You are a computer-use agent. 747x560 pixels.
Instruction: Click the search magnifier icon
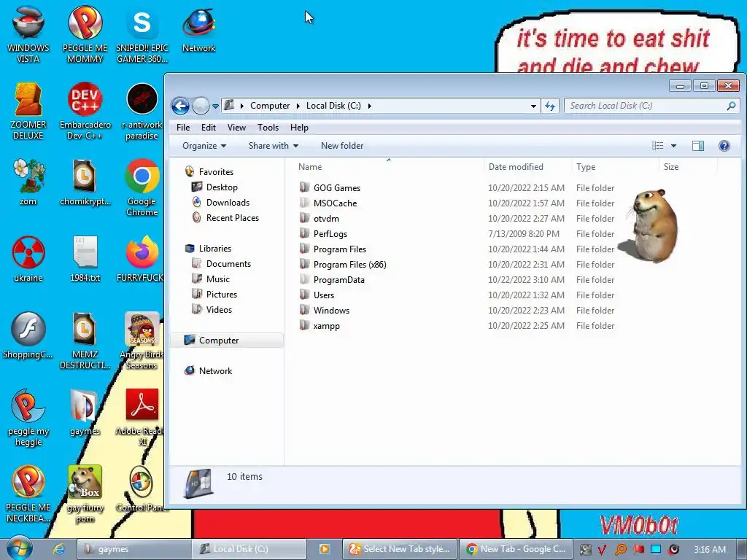tap(731, 106)
